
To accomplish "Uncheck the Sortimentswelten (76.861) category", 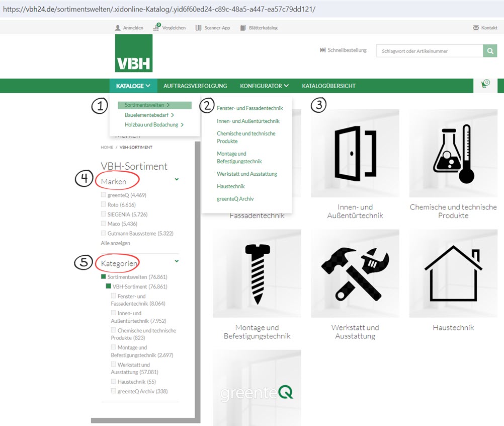I will point(104,276).
